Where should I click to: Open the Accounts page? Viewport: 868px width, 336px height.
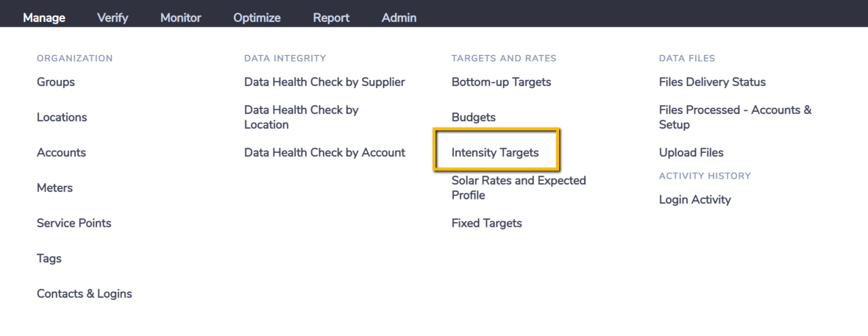pos(62,152)
